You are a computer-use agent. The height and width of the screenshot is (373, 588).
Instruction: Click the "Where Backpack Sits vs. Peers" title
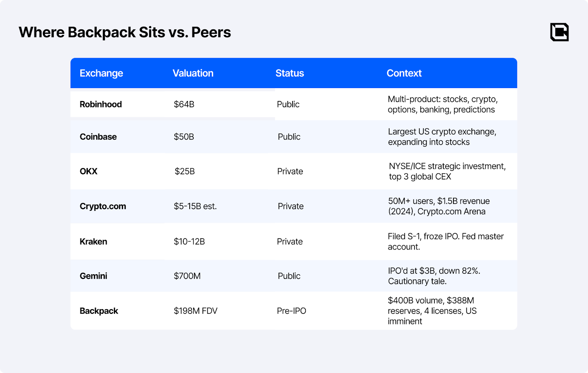click(x=125, y=32)
